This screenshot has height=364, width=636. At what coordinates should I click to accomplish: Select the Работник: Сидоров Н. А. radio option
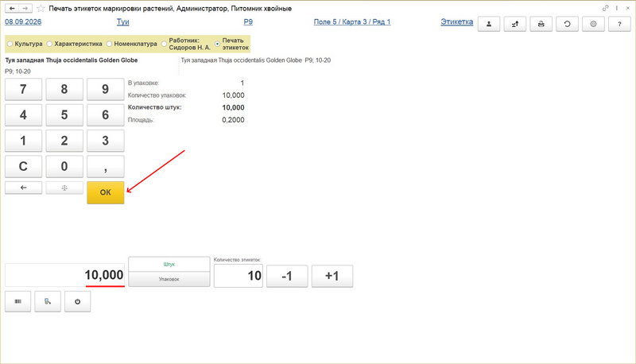coord(186,44)
